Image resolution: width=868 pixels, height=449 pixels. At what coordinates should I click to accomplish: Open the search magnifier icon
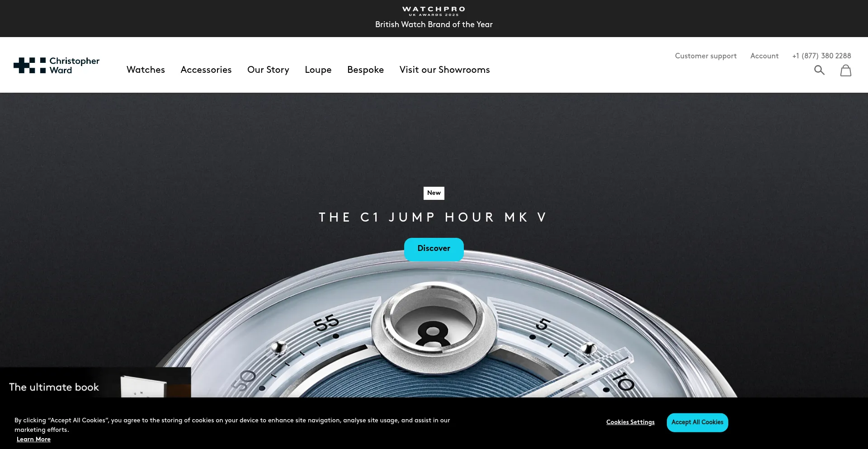pyautogui.click(x=819, y=70)
